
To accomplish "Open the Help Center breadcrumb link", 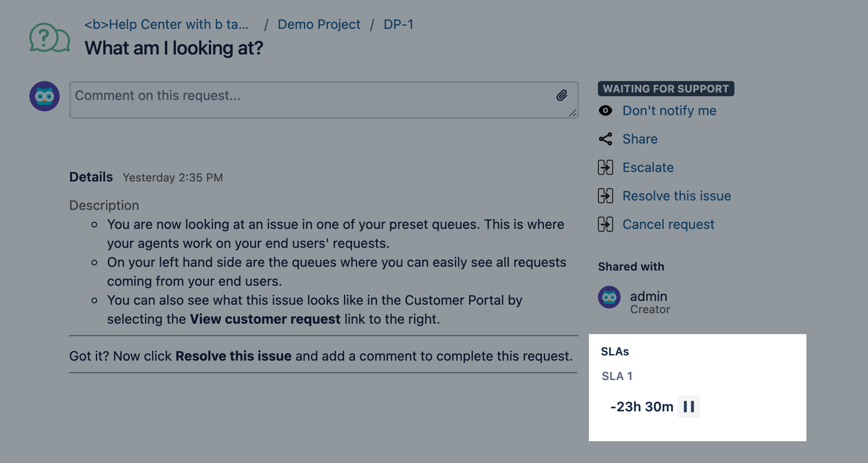I will point(166,25).
